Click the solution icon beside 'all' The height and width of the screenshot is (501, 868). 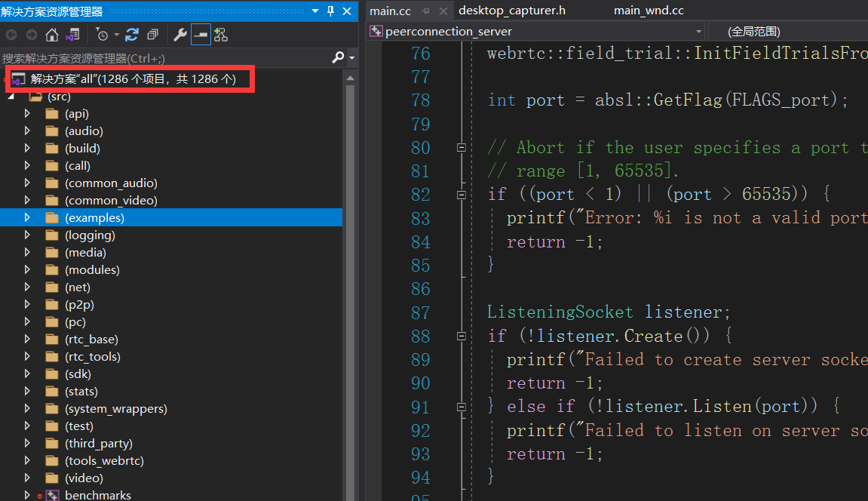(x=18, y=79)
